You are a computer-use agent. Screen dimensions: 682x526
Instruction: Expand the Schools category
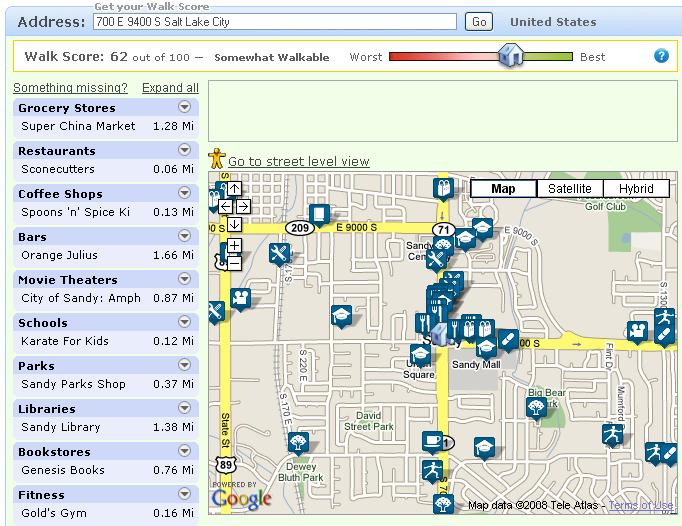[x=184, y=322]
